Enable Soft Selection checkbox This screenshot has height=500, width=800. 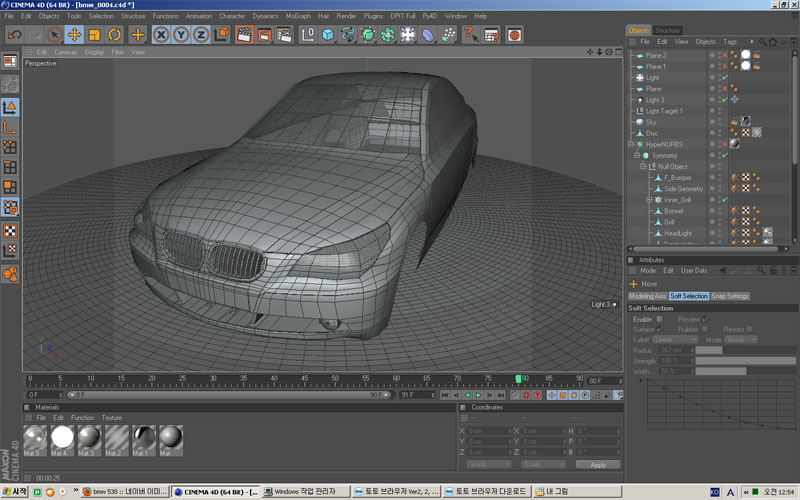point(660,319)
